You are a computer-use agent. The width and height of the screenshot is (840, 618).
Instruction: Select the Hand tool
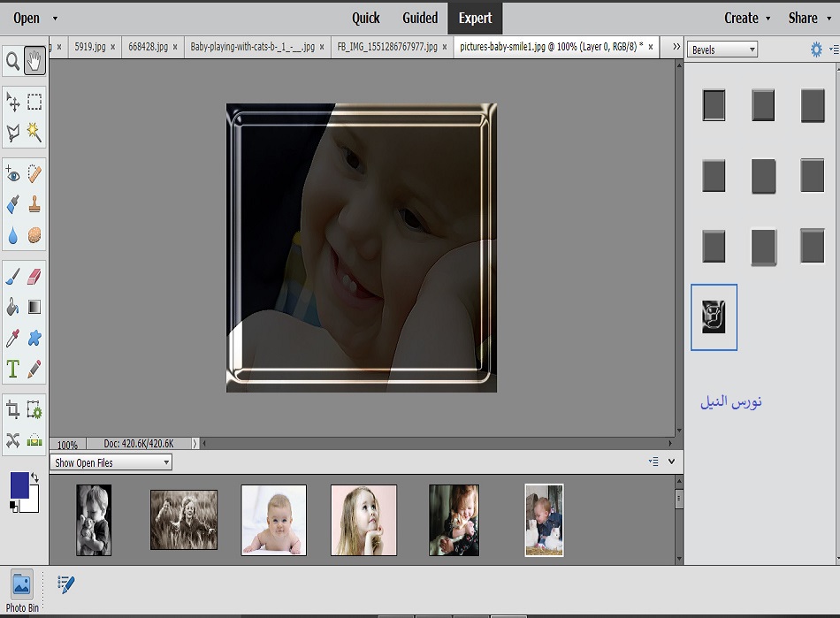(34, 60)
